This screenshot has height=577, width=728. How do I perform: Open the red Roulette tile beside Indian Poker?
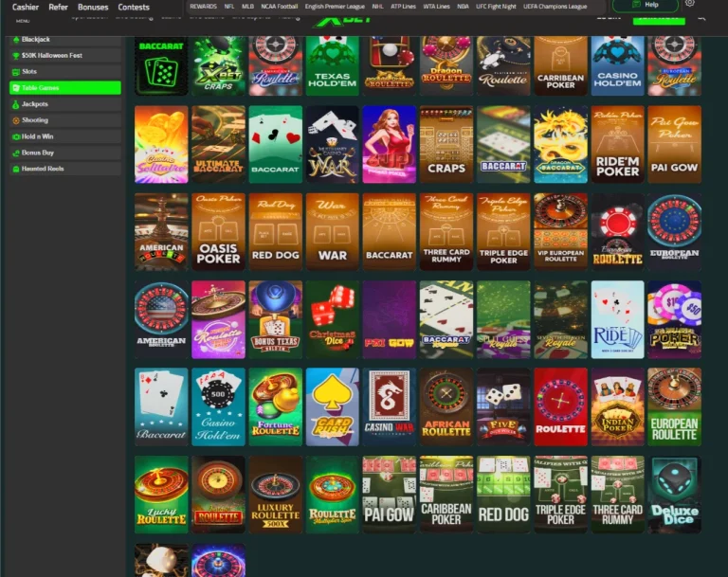pyautogui.click(x=560, y=407)
